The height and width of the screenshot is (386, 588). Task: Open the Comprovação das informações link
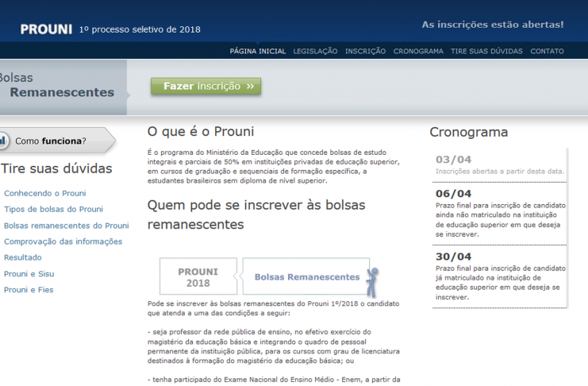[x=63, y=241]
